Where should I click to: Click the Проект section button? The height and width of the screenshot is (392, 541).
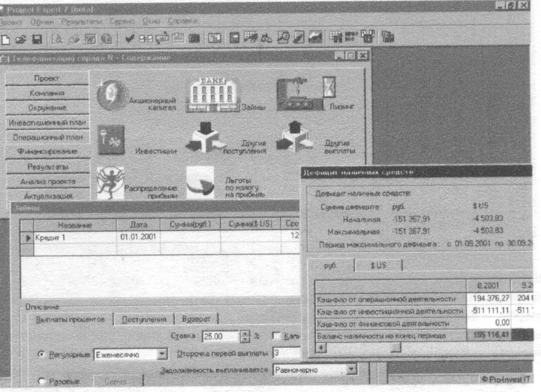[x=47, y=78]
